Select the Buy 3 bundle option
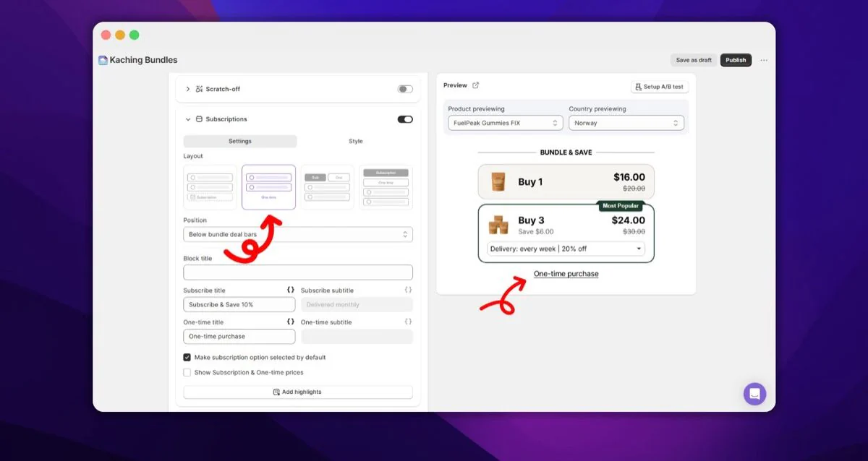The height and width of the screenshot is (461, 868). point(566,233)
